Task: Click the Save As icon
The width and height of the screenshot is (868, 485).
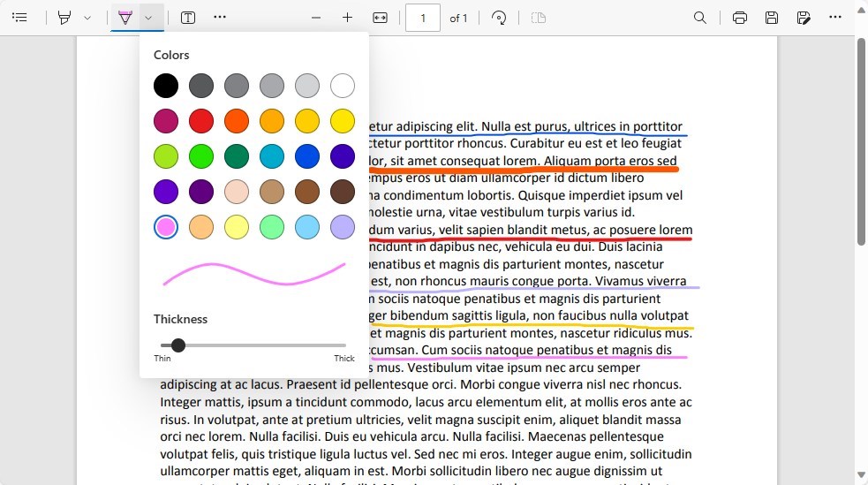Action: coord(804,18)
